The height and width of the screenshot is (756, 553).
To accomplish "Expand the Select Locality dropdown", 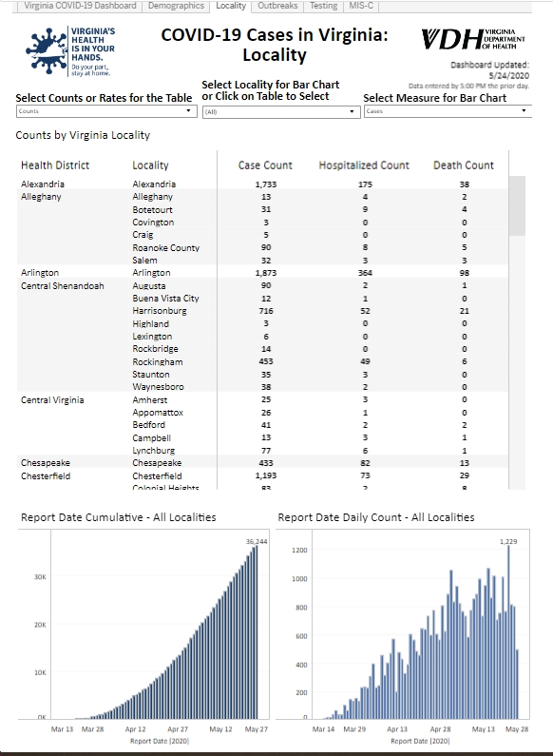I will point(281,112).
